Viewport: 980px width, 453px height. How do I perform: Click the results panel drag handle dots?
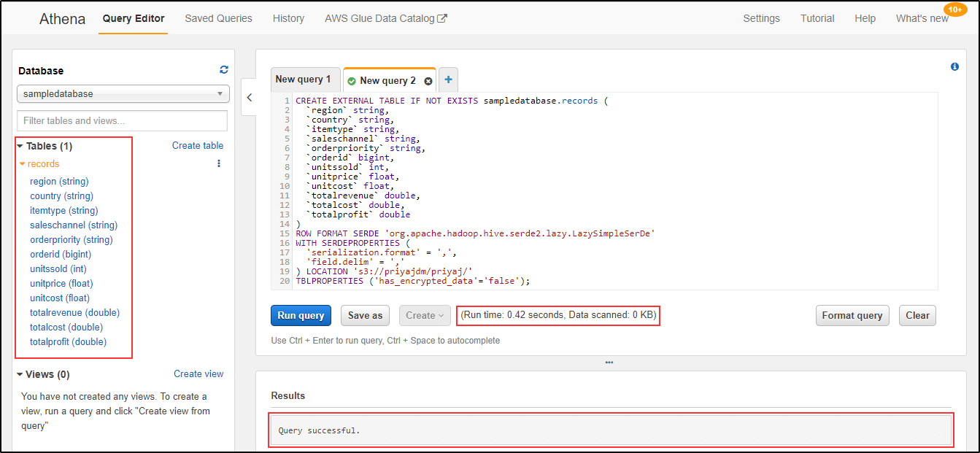(609, 363)
